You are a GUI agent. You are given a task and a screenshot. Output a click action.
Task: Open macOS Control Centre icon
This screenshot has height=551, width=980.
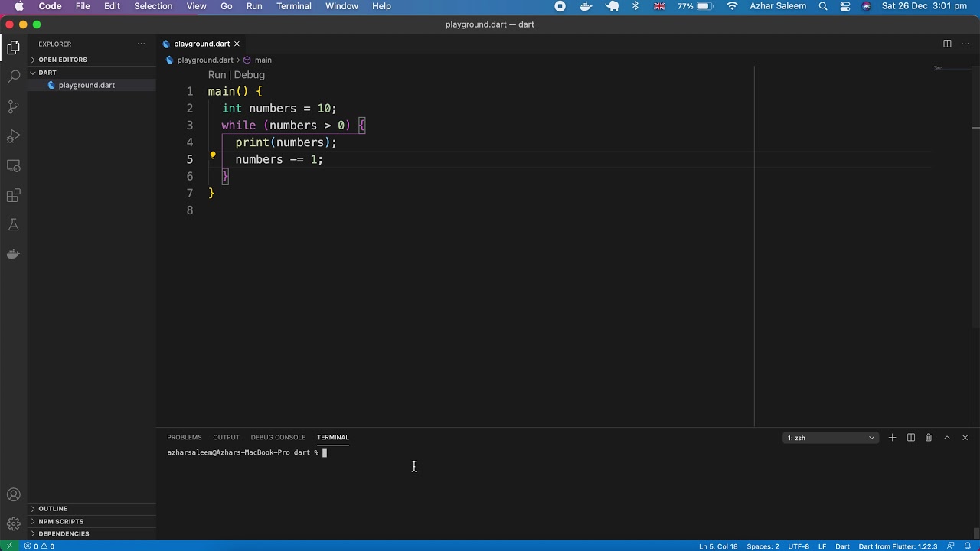(845, 6)
